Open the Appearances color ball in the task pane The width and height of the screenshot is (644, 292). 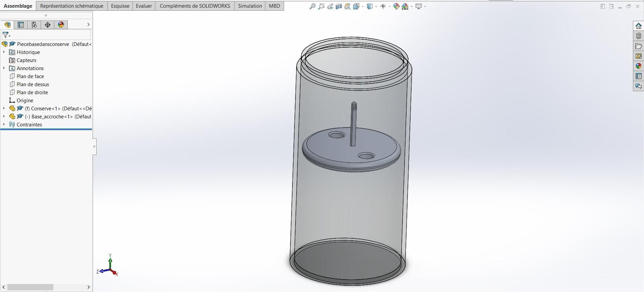638,66
